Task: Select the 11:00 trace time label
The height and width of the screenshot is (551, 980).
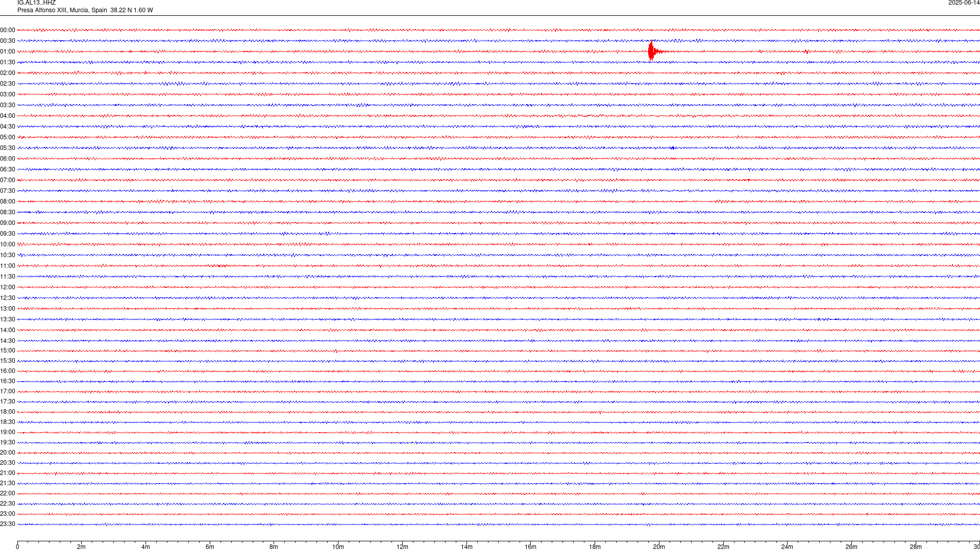Action: (8, 266)
